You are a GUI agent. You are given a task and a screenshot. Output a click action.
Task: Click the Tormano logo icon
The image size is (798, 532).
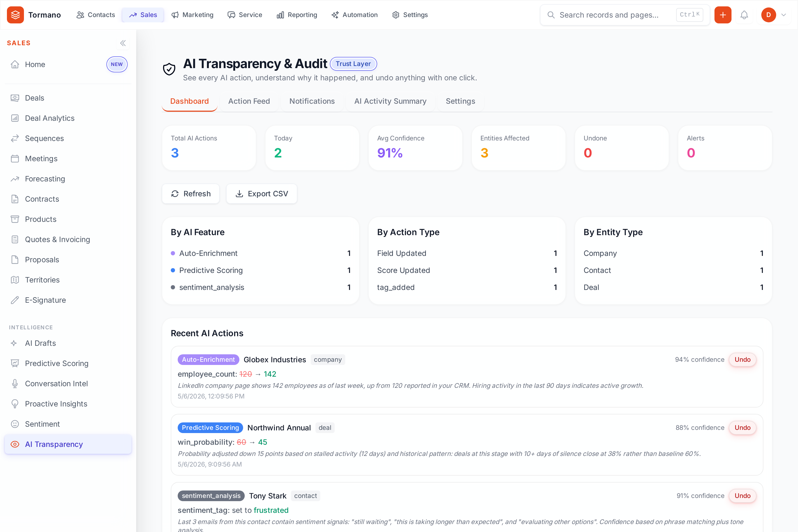click(15, 15)
